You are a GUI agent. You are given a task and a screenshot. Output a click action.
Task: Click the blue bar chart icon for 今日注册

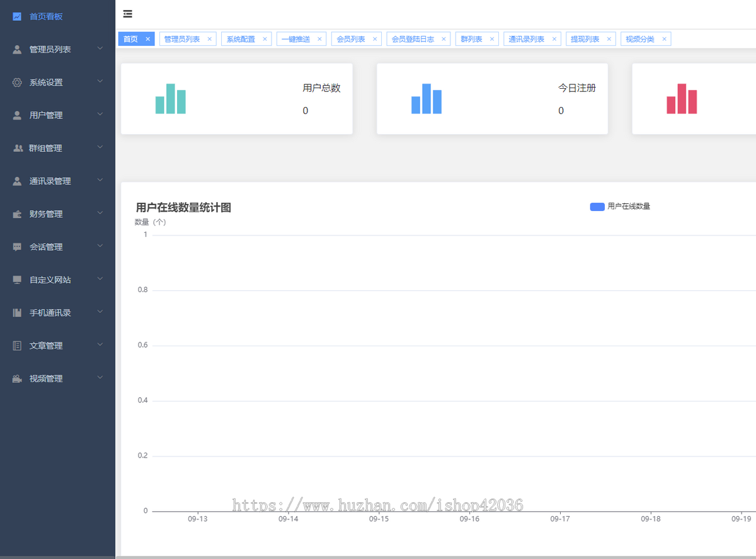[427, 99]
